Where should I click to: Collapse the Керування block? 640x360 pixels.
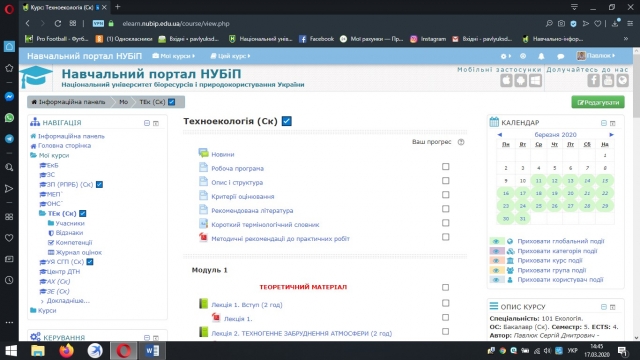pyautogui.click(x=147, y=338)
